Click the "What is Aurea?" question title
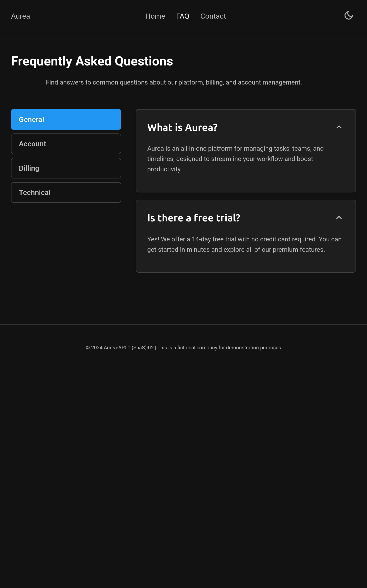Image resolution: width=367 pixels, height=588 pixels. coord(182,127)
